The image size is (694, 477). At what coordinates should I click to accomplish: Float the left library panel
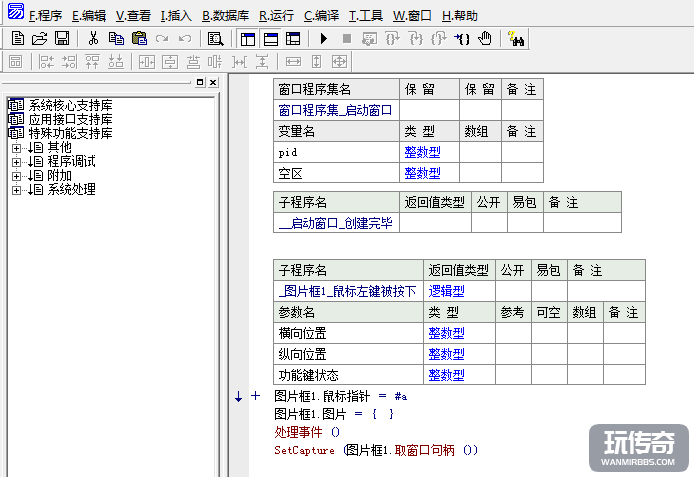(x=200, y=82)
